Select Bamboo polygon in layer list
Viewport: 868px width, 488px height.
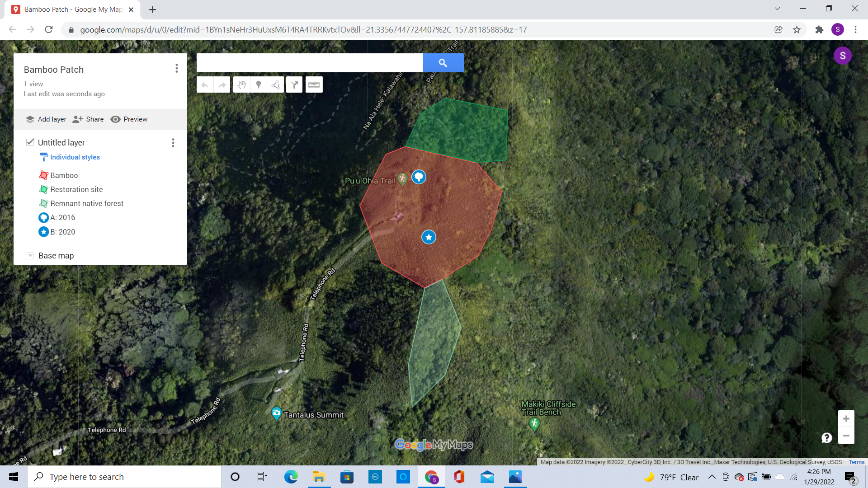tap(64, 175)
